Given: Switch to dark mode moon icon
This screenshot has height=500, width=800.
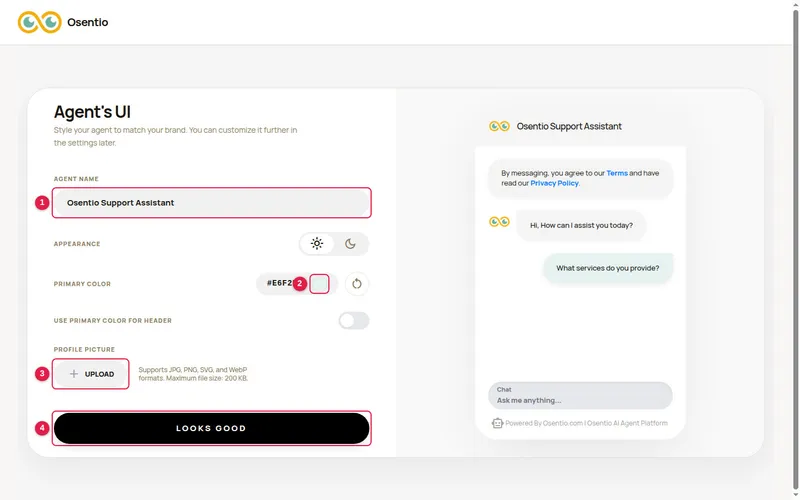Looking at the screenshot, I should (x=350, y=243).
